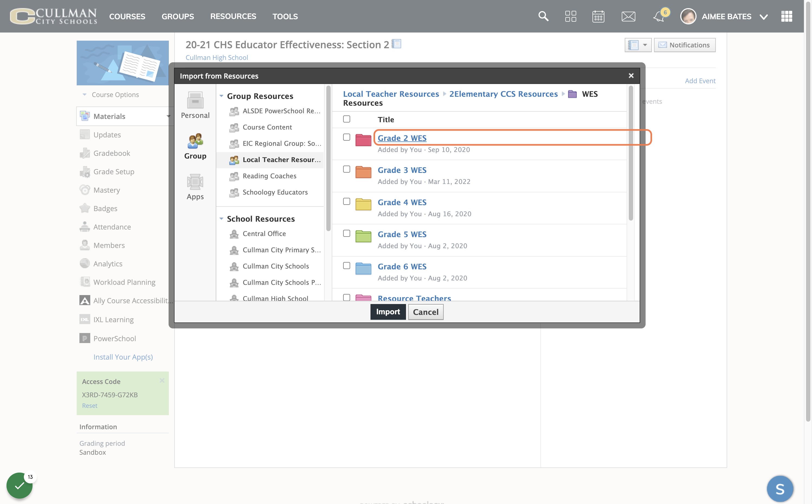Open the nine-square app launcher icon
The image size is (812, 504).
pos(787,16)
